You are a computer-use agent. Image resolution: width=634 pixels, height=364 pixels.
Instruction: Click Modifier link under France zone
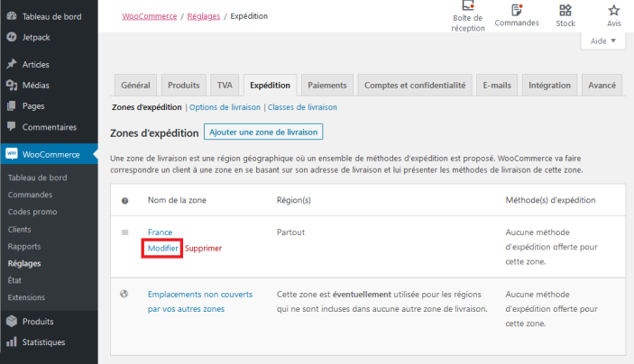[x=163, y=248]
